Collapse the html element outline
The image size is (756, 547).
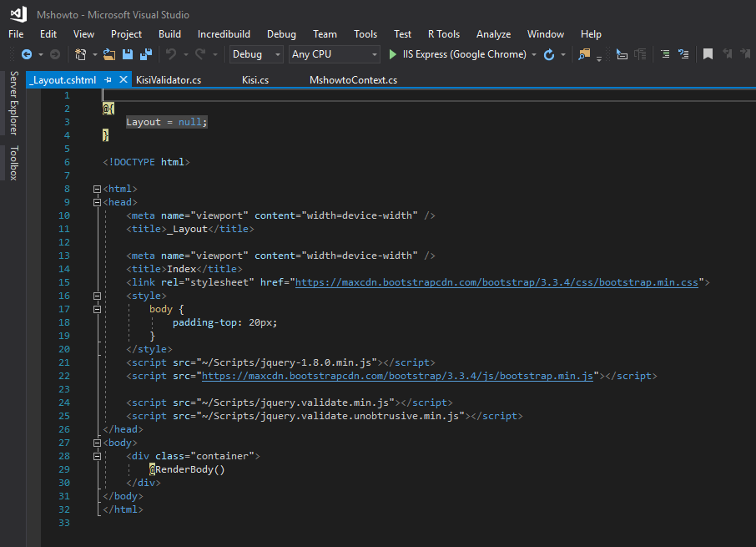(97, 189)
